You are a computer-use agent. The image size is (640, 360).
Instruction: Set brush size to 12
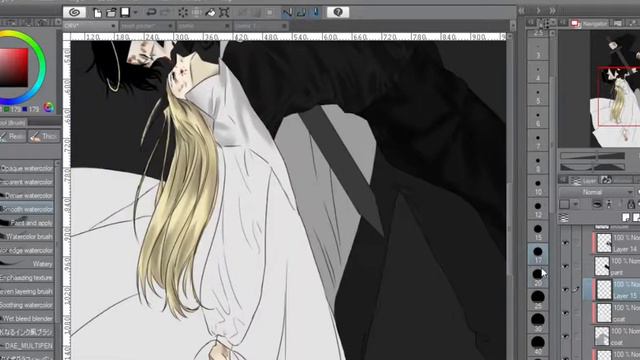(x=538, y=209)
